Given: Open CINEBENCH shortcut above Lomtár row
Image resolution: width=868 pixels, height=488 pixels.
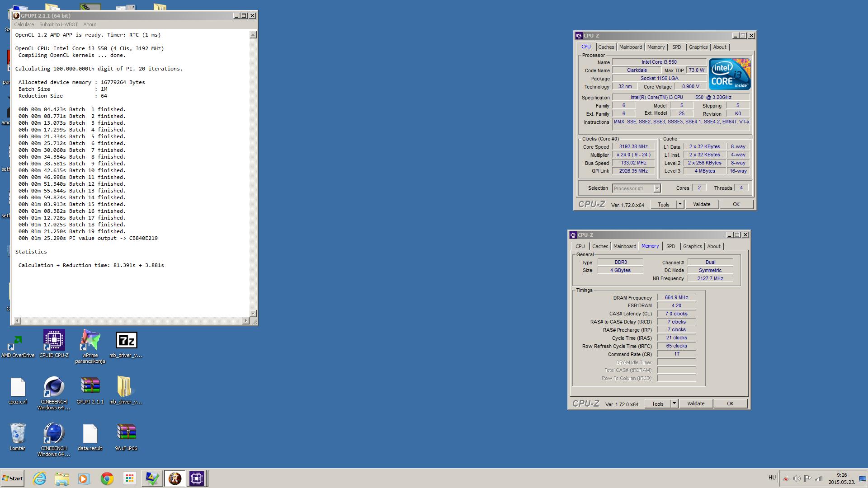Looking at the screenshot, I should click(x=54, y=393).
